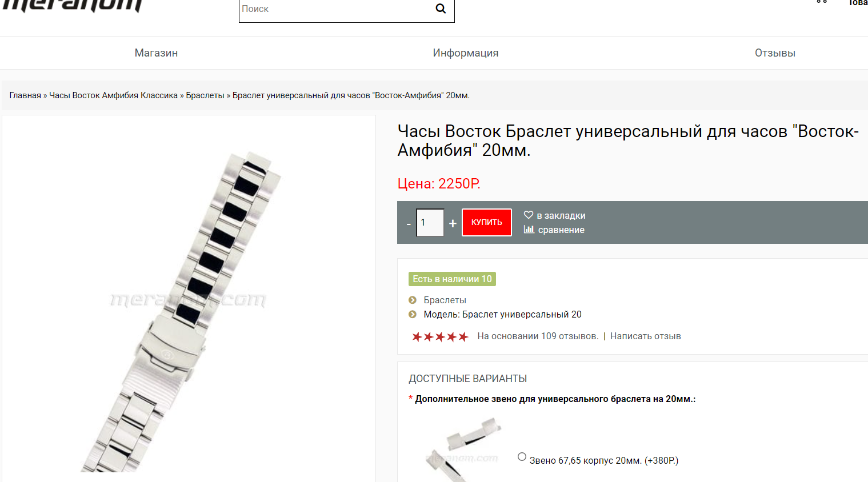The height and width of the screenshot is (482, 868).
Task: Select the Звено 67,65 корпус 20мм option
Action: point(522,457)
